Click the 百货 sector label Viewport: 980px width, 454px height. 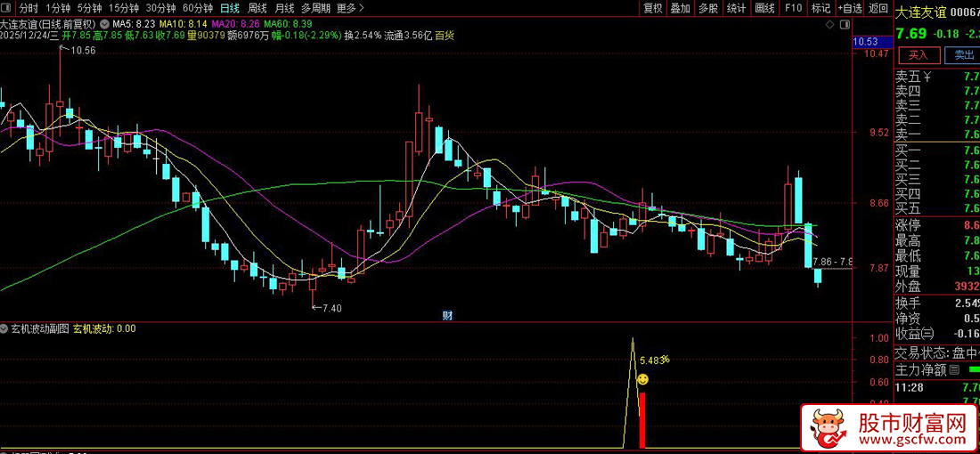coord(445,36)
